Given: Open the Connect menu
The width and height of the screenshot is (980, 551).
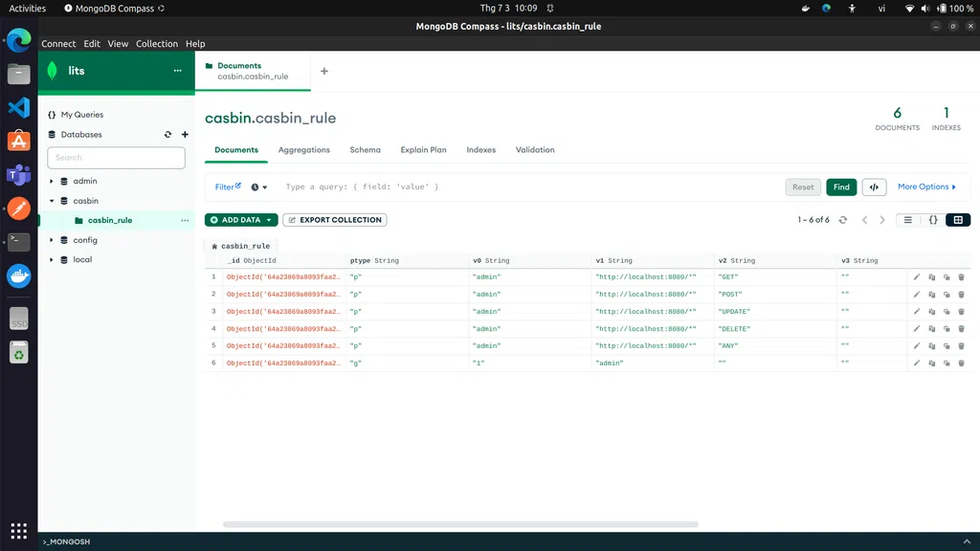Looking at the screenshot, I should (58, 44).
